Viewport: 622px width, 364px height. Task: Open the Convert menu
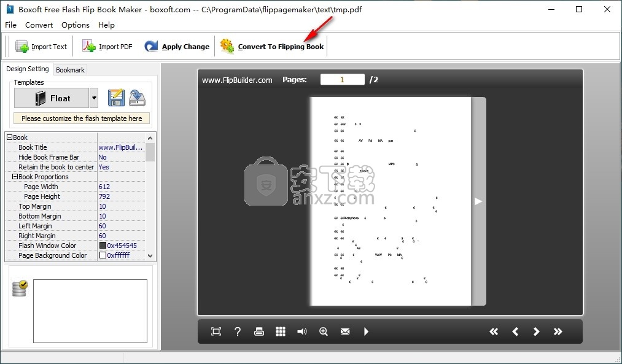pyautogui.click(x=39, y=25)
